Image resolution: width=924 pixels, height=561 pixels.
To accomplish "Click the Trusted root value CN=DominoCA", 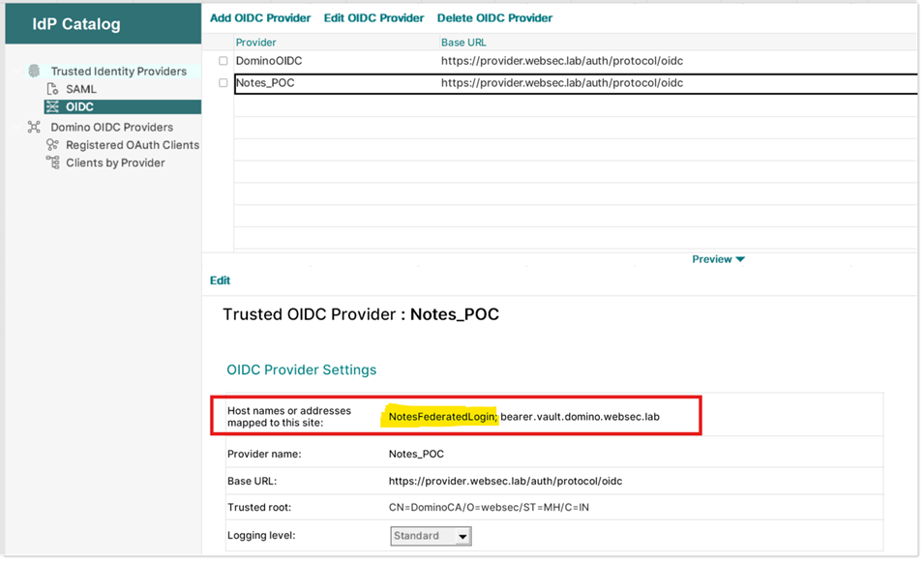I will point(489,508).
